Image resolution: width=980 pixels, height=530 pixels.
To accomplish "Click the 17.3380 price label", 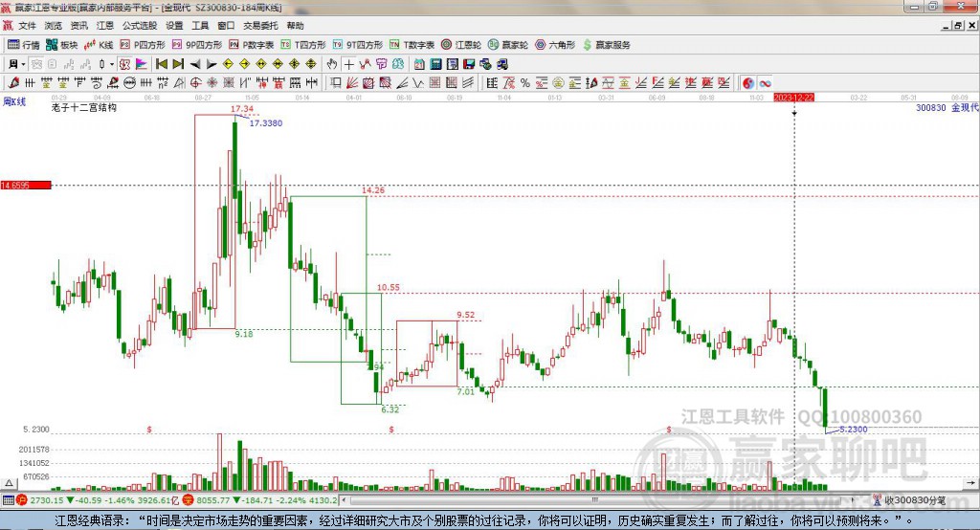I will point(266,123).
